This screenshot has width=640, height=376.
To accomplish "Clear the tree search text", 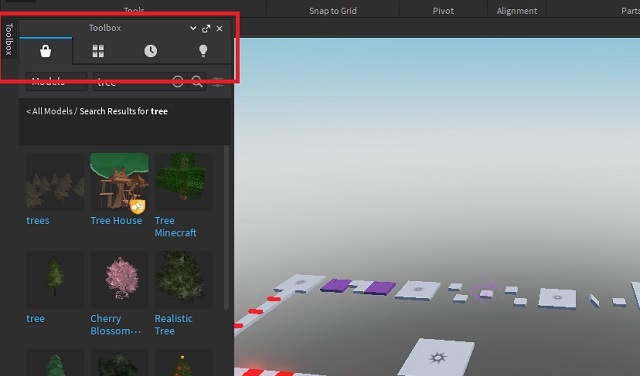I will tap(178, 82).
